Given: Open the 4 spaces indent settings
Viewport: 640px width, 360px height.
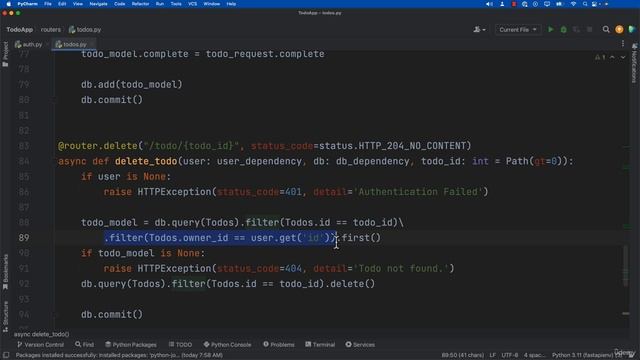Looking at the screenshot, I should [535, 356].
